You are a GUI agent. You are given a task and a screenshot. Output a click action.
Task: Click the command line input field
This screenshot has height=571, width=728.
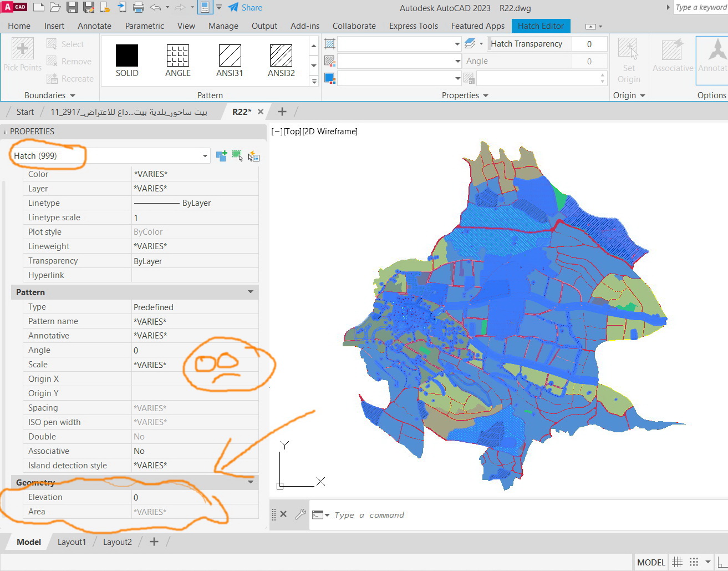pos(388,515)
